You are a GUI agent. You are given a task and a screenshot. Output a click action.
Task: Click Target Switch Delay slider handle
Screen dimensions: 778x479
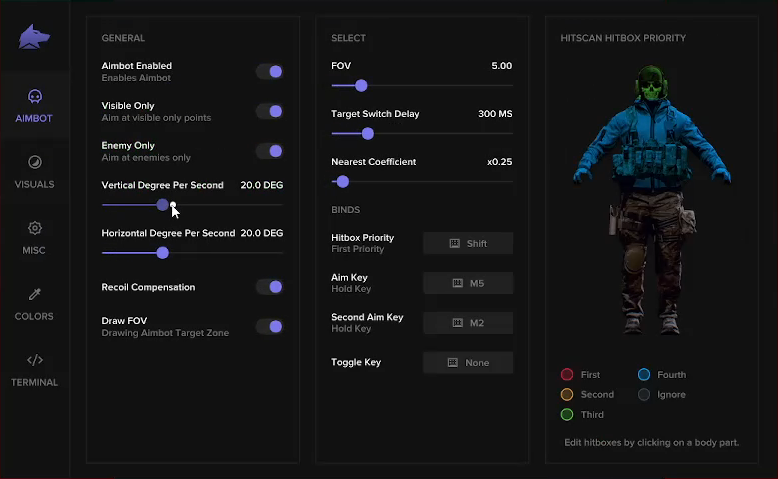[368, 134]
